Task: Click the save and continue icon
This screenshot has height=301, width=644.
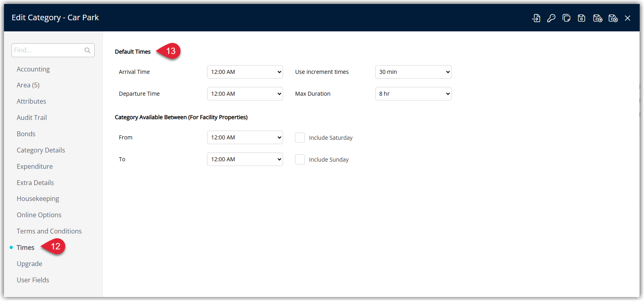Action: click(x=597, y=18)
